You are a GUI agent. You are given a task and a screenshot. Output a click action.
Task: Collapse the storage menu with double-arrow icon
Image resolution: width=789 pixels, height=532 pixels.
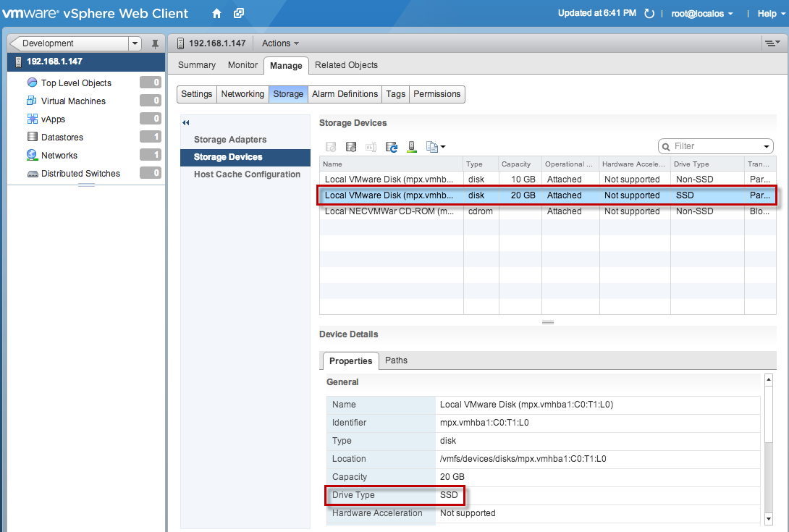coord(186,123)
